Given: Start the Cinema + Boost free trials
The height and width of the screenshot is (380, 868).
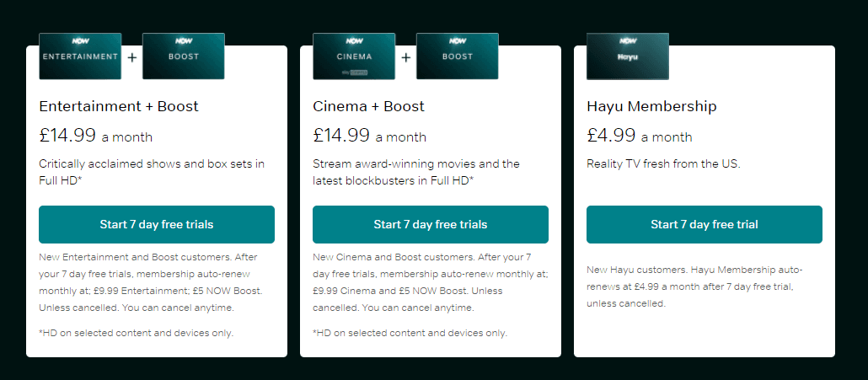Looking at the screenshot, I should pos(430,225).
